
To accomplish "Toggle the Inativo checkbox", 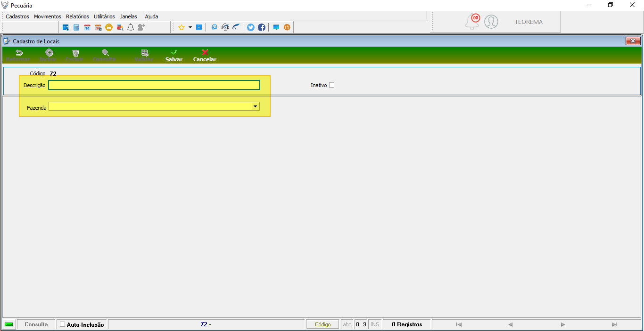I will pos(331,85).
